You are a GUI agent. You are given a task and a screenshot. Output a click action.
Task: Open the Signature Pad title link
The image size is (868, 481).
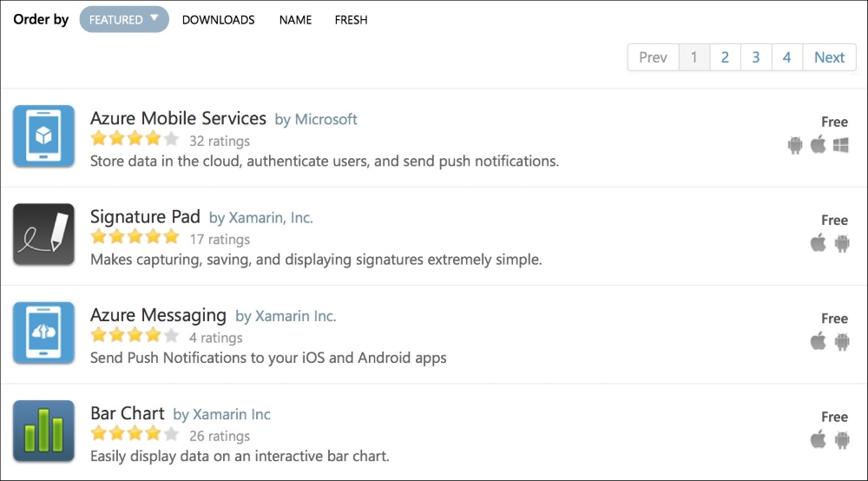(x=145, y=217)
